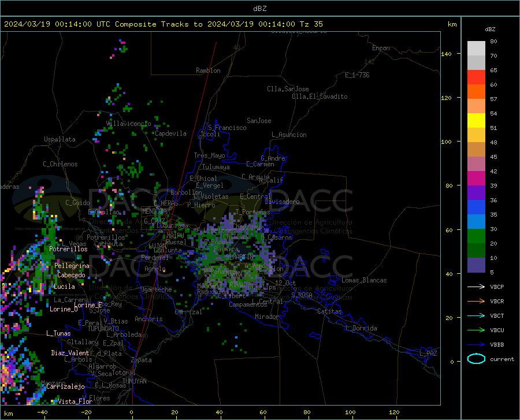Image resolution: width=520 pixels, height=420 pixels.
Task: Click the L_Dormida map label
Action: pos(361,328)
